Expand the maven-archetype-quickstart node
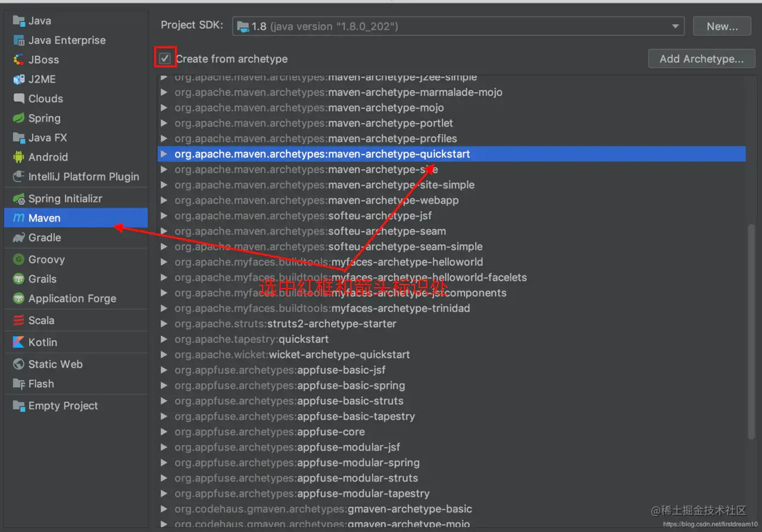 click(164, 154)
